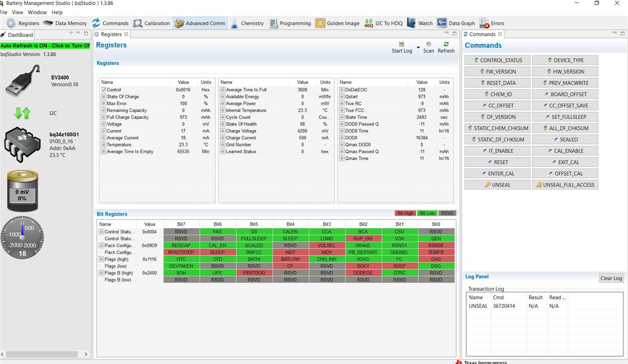Viewport: 628px width, 364px height.
Task: Click the Start Log icon
Action: pos(402,44)
